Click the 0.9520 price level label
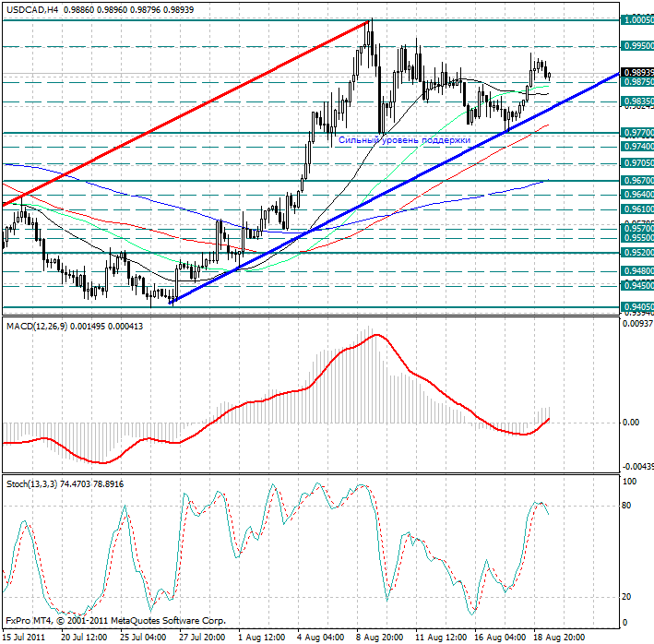 coord(636,252)
